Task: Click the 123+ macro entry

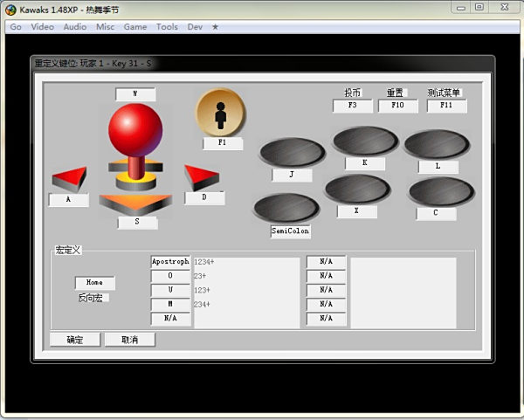Action: pyautogui.click(x=203, y=290)
